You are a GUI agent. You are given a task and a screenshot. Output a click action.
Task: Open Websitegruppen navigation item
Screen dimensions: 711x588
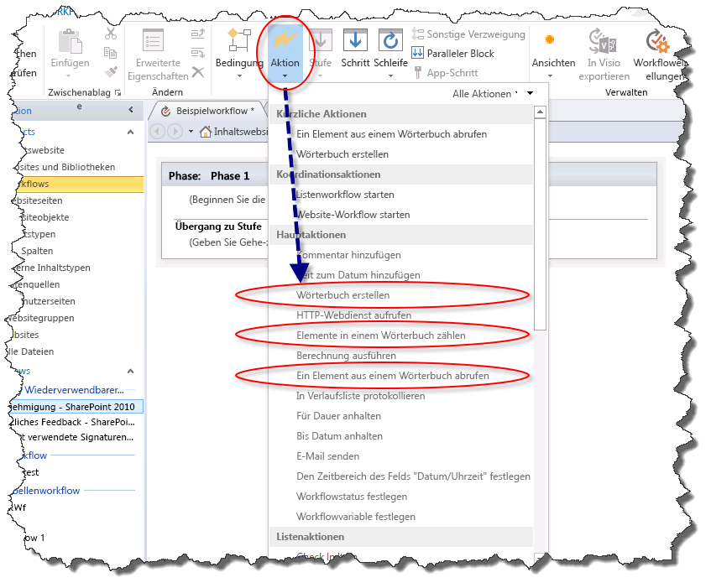tap(41, 318)
